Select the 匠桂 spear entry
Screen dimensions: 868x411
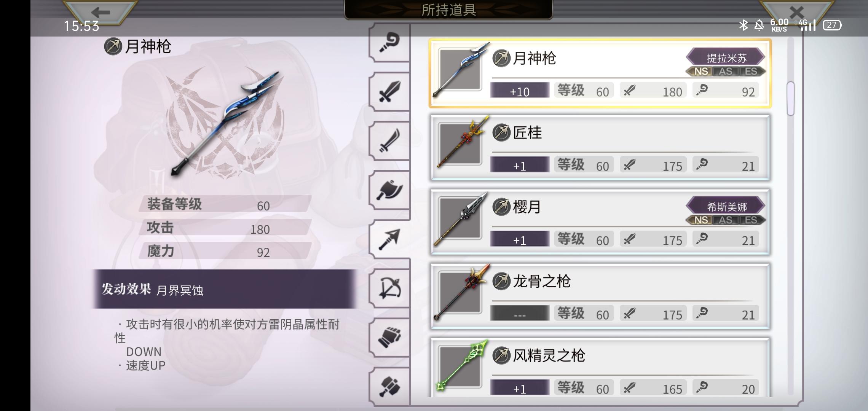tap(600, 148)
